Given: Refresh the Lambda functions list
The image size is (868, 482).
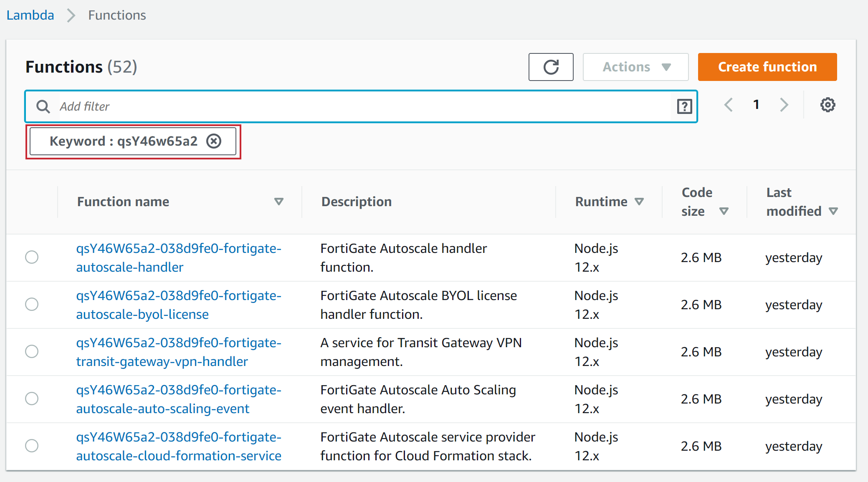Looking at the screenshot, I should tap(551, 67).
